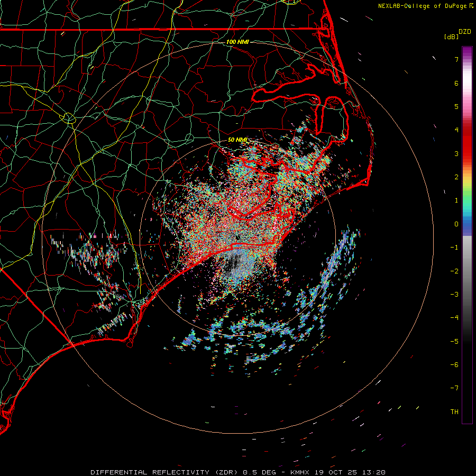Click the DZD legend title
476x476 pixels.
[465, 32]
